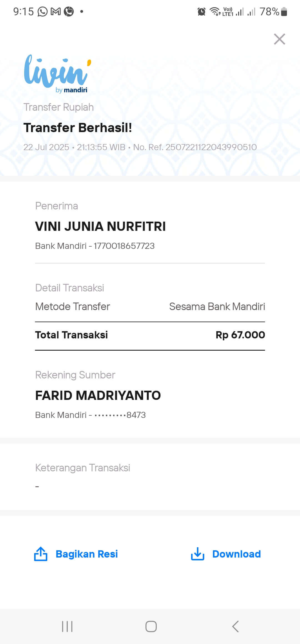Image resolution: width=300 pixels, height=644 pixels.
Task: Tap the share receipt icon
Action: (41, 554)
